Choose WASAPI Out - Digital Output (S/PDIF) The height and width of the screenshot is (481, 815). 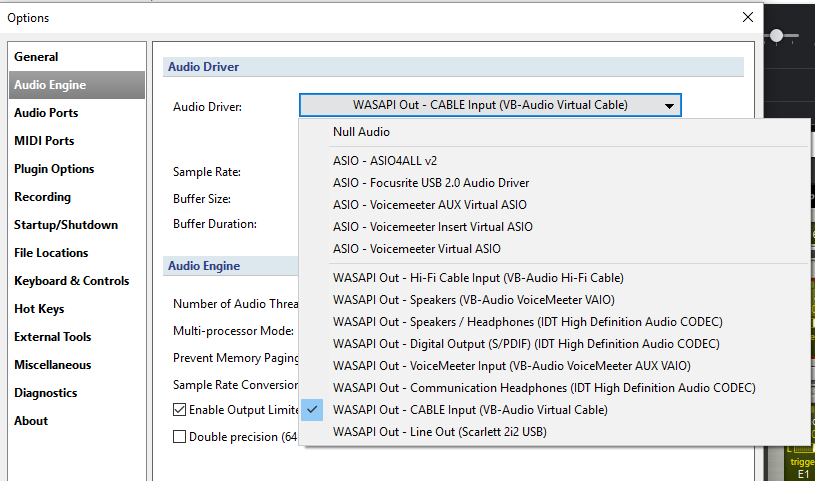pyautogui.click(x=555, y=344)
